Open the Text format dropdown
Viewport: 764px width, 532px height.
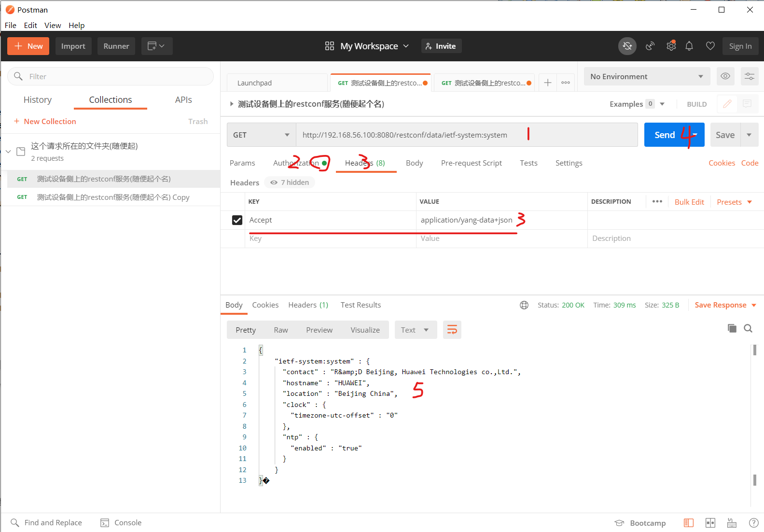pyautogui.click(x=415, y=330)
